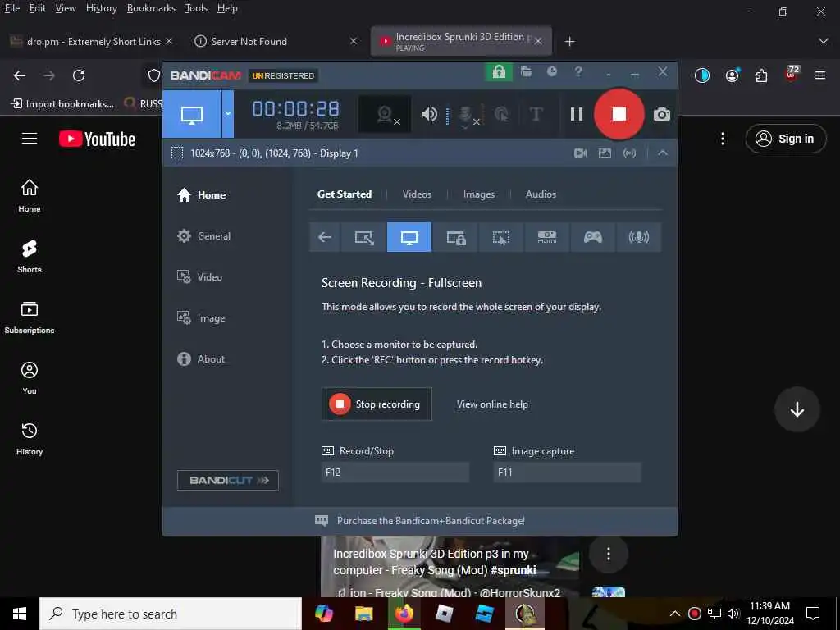Open YouTube Subscriptions in sidebar
The height and width of the screenshot is (630, 840).
point(30,317)
